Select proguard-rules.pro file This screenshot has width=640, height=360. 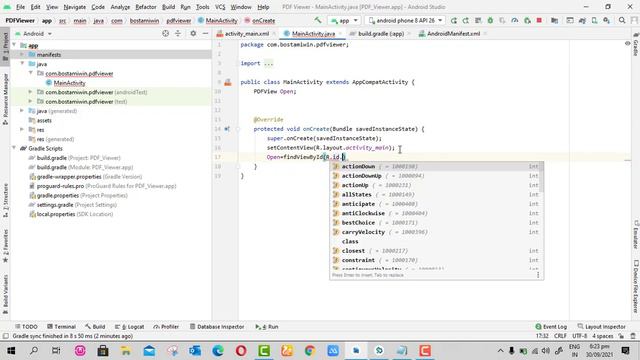tap(102, 186)
